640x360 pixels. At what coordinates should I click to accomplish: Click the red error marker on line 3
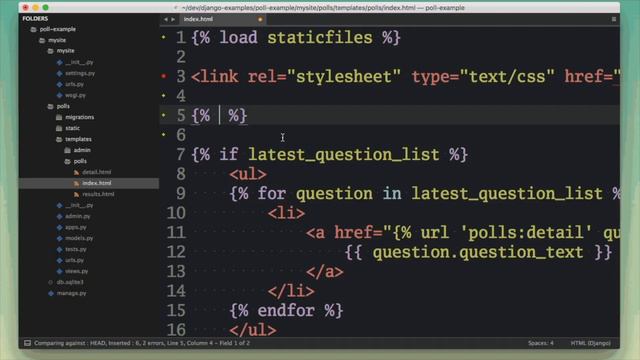pos(164,76)
